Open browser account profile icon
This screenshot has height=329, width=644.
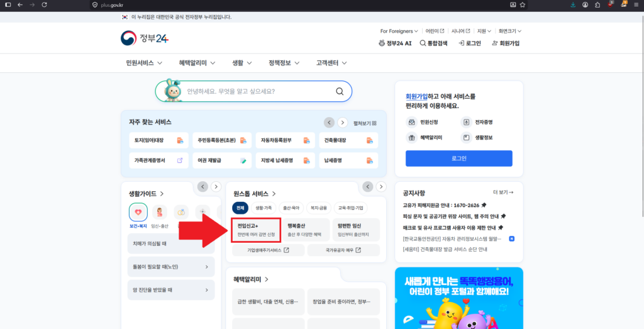pyautogui.click(x=586, y=5)
